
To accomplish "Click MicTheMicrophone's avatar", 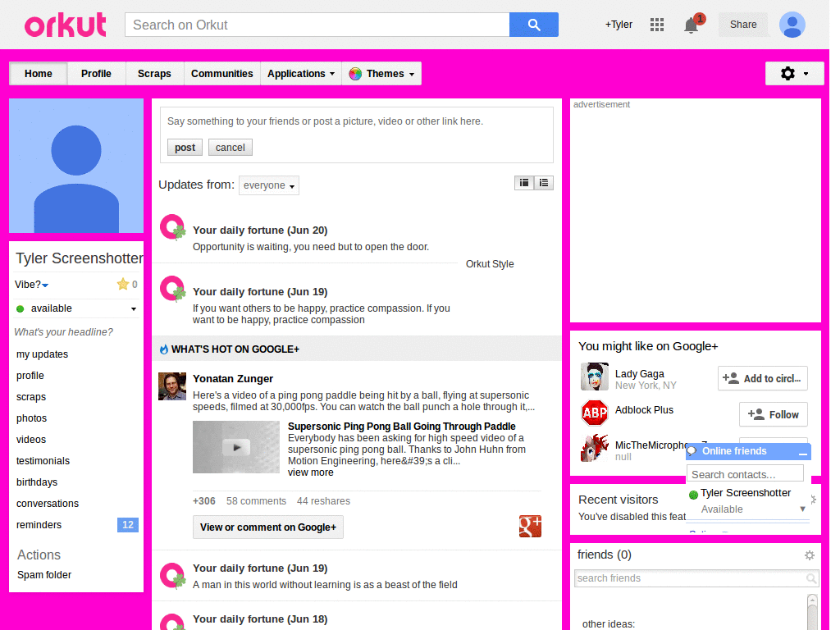I will 595,449.
